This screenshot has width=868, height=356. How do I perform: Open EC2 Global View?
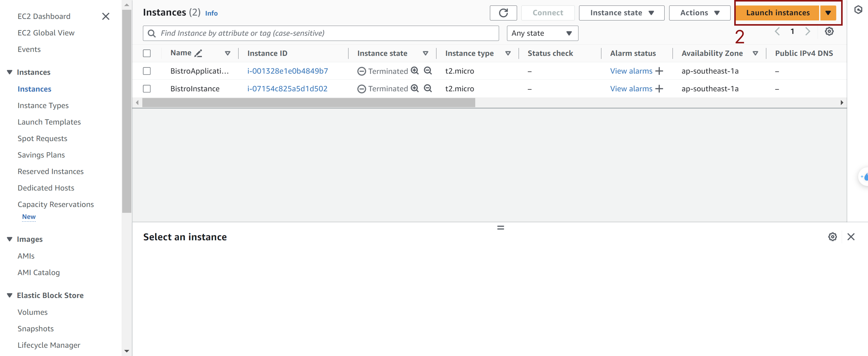click(x=46, y=33)
